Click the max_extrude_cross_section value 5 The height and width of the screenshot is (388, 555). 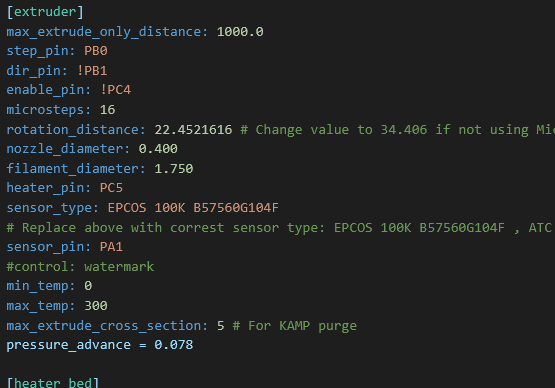[221, 326]
